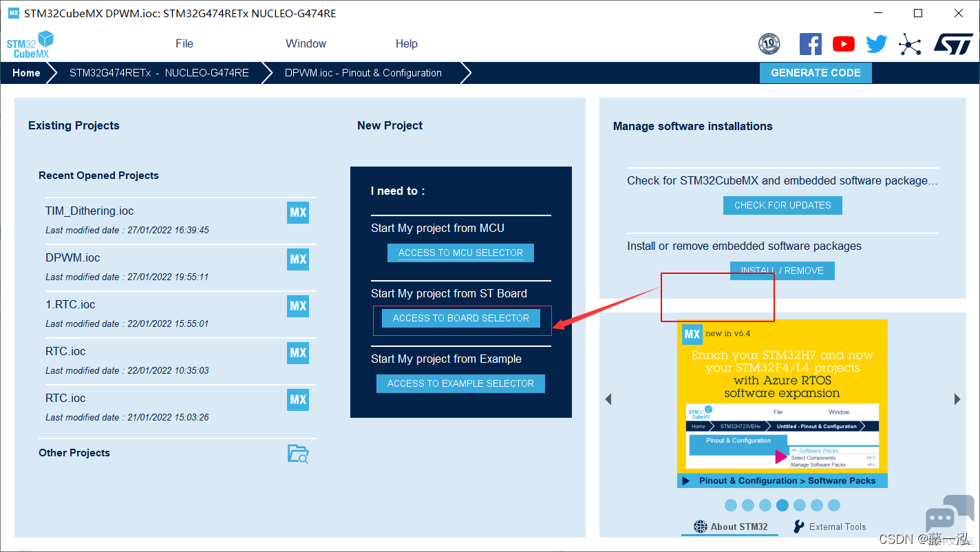Select the last carousel pagination dot
Image resolution: width=980 pixels, height=552 pixels.
pos(834,505)
